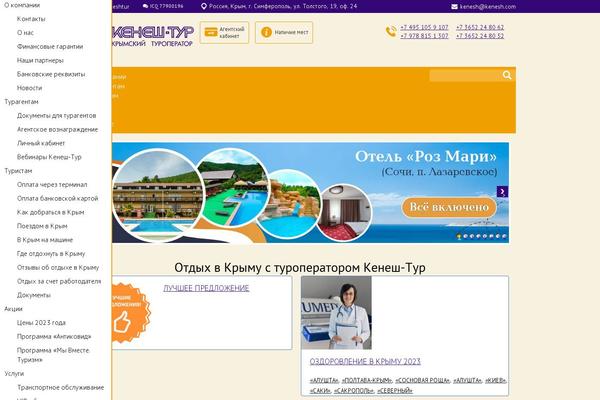Open Как добраться в Крым item
Viewport: 600px width, 400px height.
[x=51, y=212]
